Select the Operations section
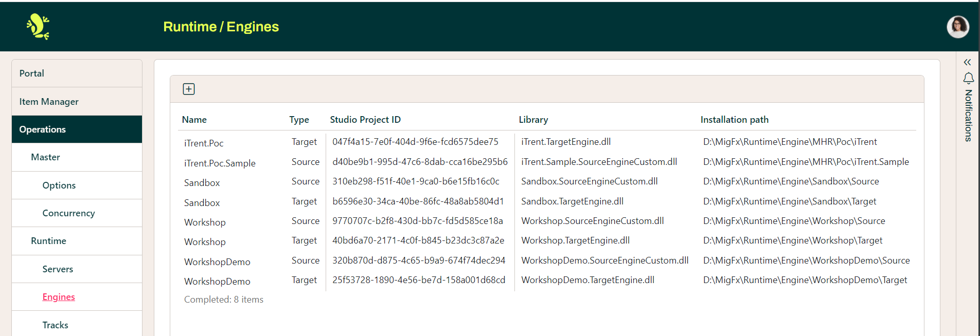 point(42,129)
